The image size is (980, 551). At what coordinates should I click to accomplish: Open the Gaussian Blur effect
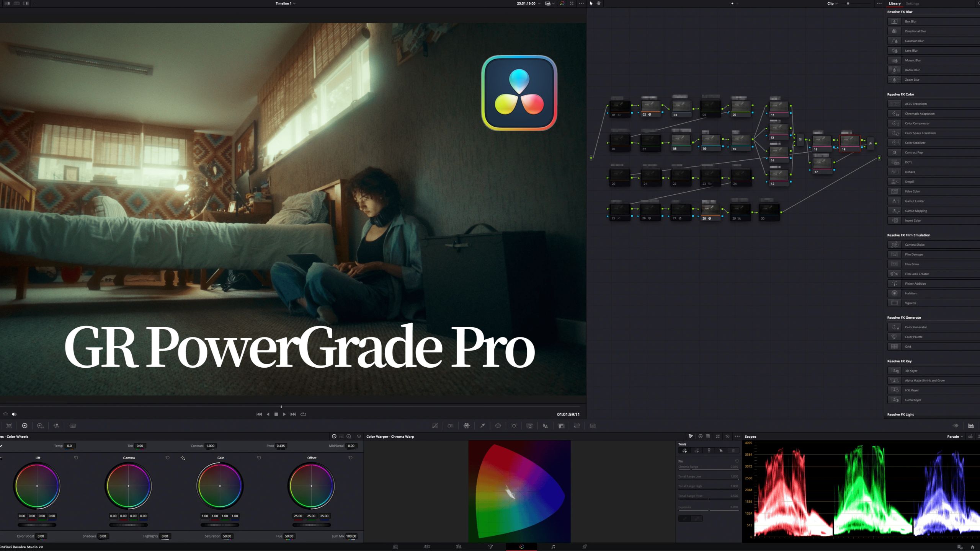pos(933,41)
